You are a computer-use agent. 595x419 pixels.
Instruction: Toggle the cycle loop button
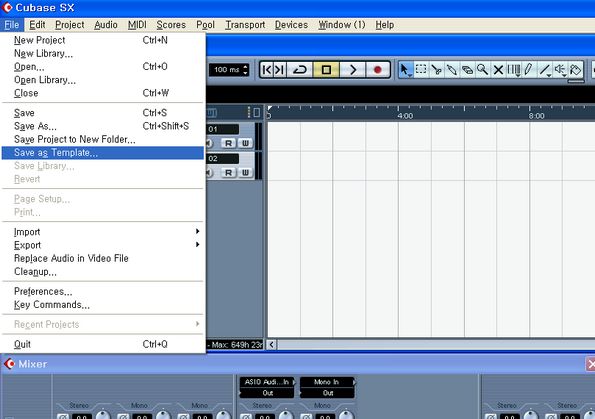[x=300, y=69]
